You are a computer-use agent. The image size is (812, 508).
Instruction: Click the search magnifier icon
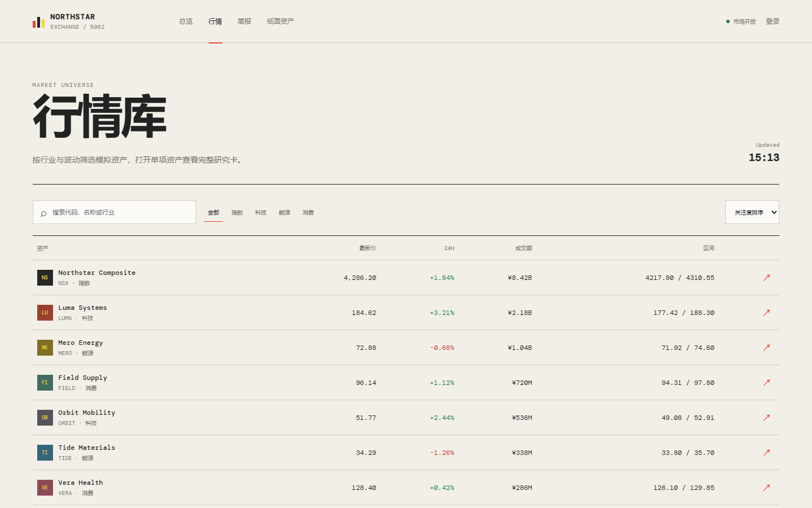pyautogui.click(x=43, y=213)
